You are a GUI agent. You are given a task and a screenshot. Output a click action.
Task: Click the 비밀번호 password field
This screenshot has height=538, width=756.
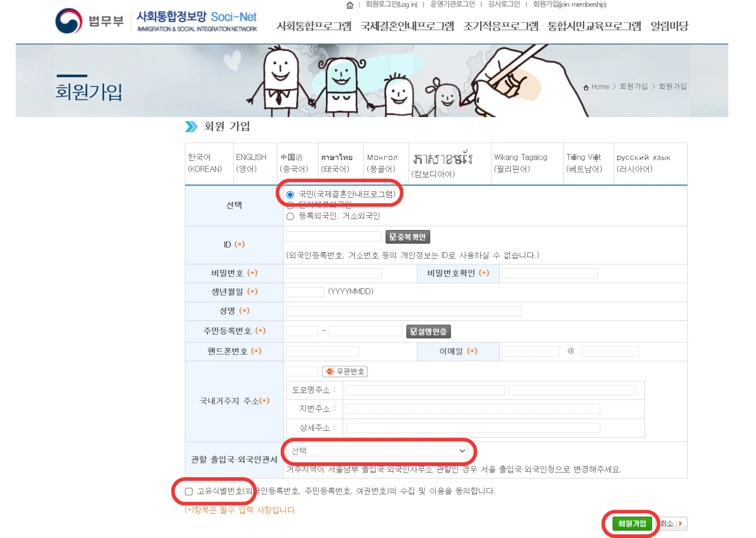tap(334, 273)
